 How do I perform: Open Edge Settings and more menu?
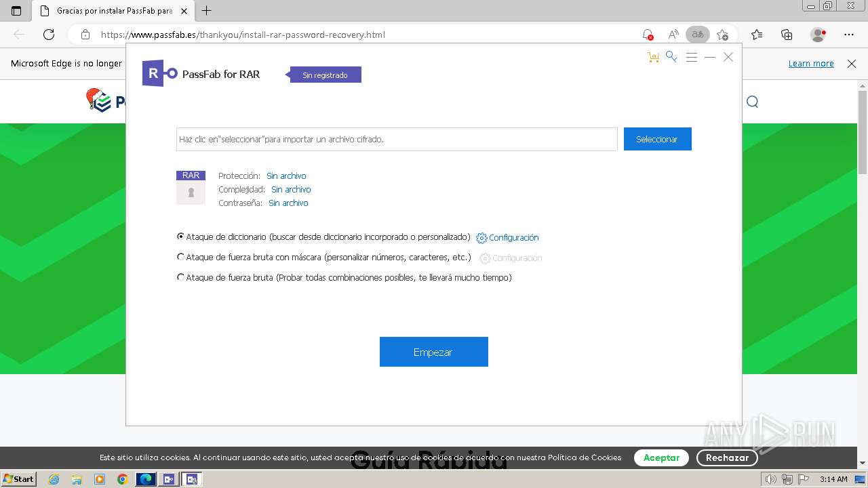click(849, 35)
